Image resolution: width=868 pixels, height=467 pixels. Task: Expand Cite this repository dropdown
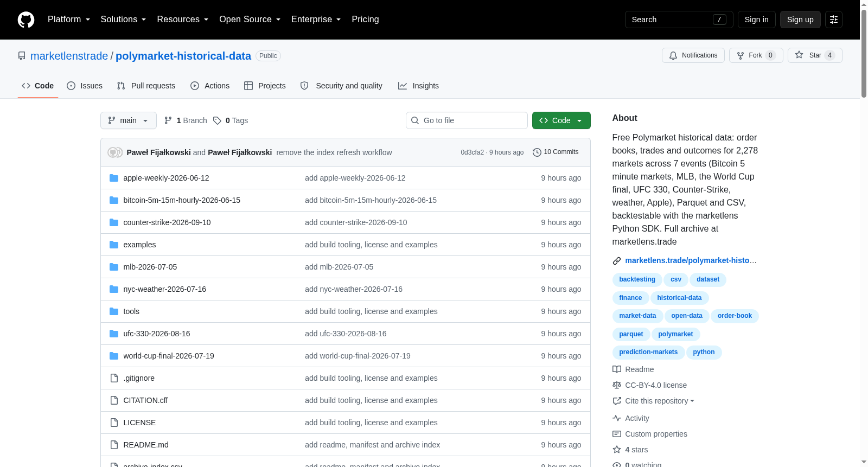(x=660, y=401)
